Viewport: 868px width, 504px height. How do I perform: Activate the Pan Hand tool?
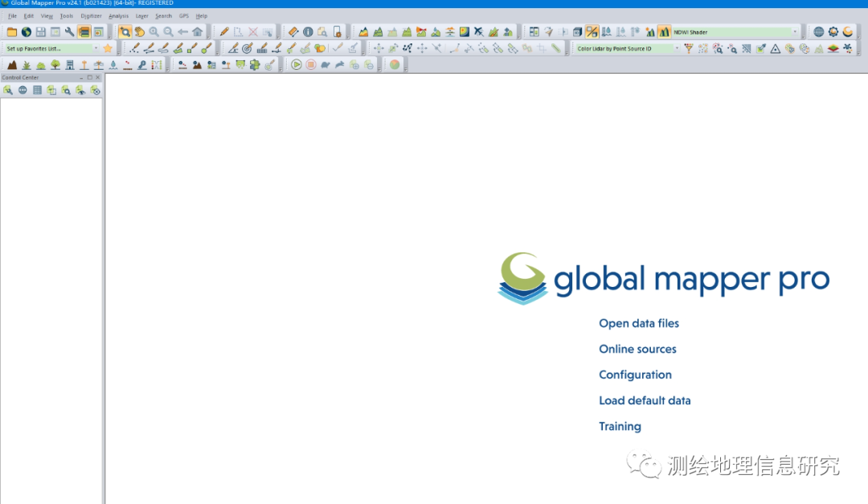140,31
